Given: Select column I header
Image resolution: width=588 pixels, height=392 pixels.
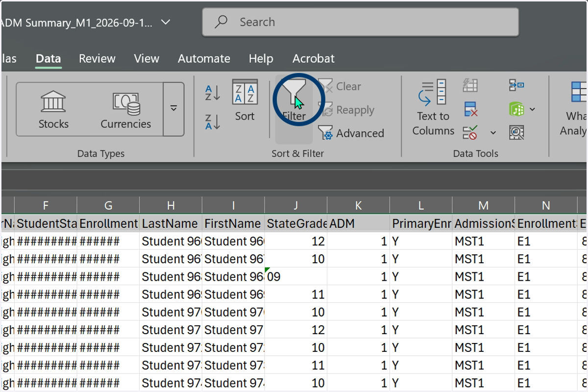Looking at the screenshot, I should coord(233,206).
